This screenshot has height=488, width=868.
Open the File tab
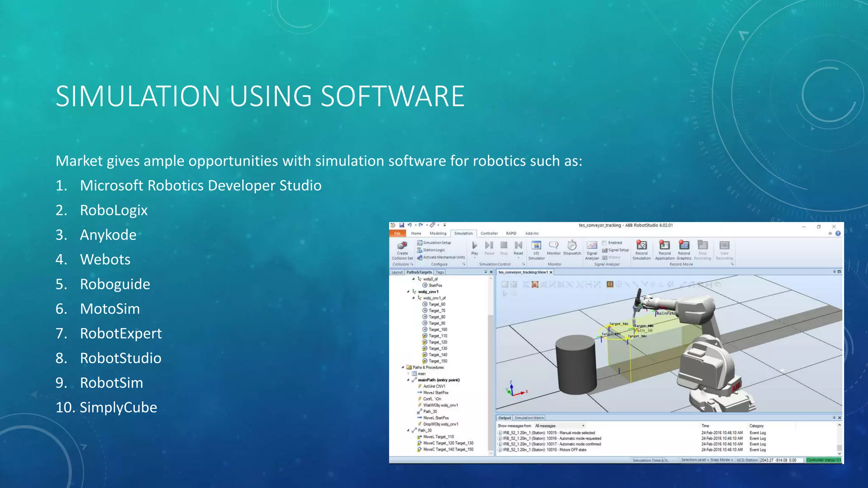(x=398, y=233)
